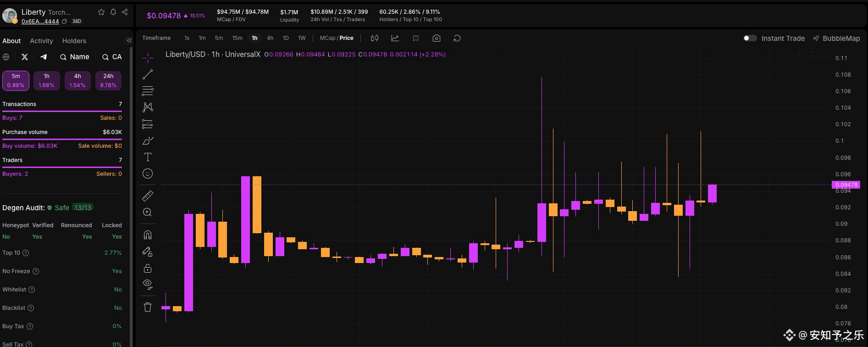Toggle stay-in-drawing-mode pencil lock
Viewport: 868px width, 347px height.
(x=148, y=252)
